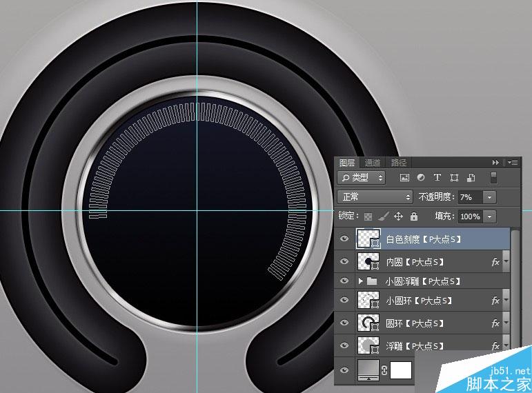Click the fx icon on 浮雕 layer
This screenshot has height=393, width=532.
tap(495, 345)
